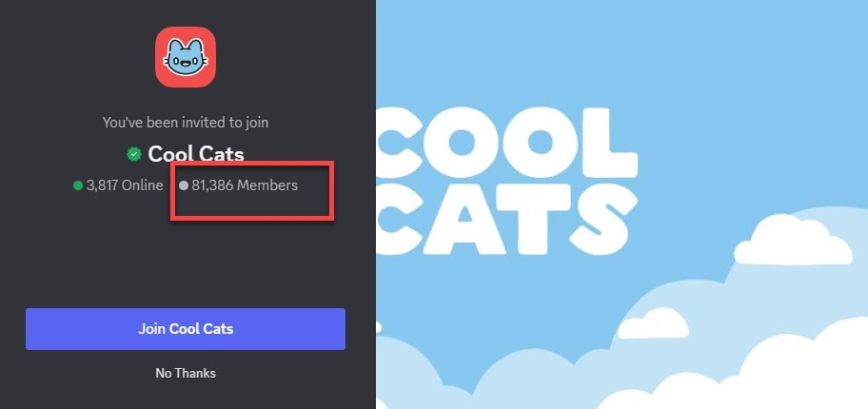Image resolution: width=868 pixels, height=409 pixels.
Task: Select the Cool Cats server name heading
Action: 196,154
